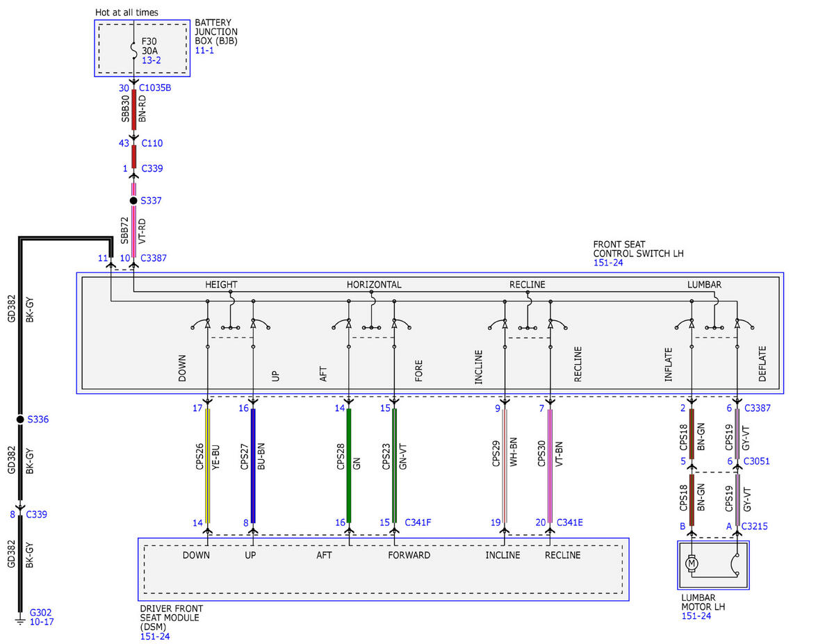The width and height of the screenshot is (834, 644).
Task: Click the "HEIGHT" switch heading
Action: point(221,285)
